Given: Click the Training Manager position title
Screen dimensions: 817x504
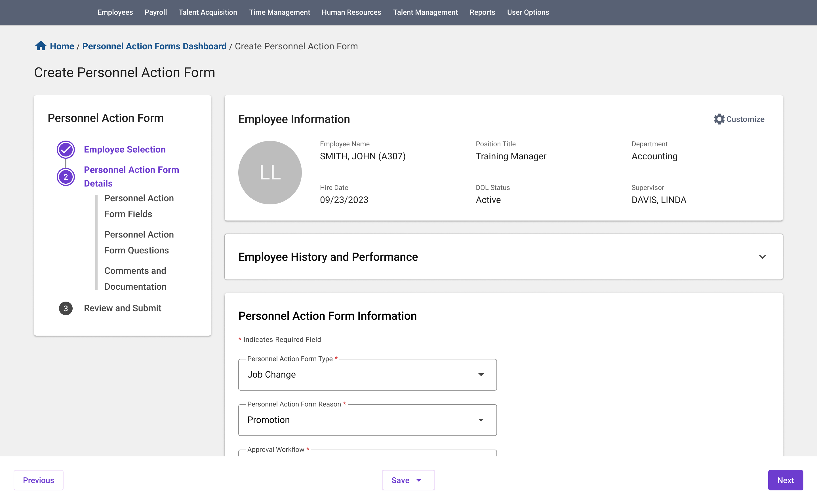Looking at the screenshot, I should click(511, 156).
